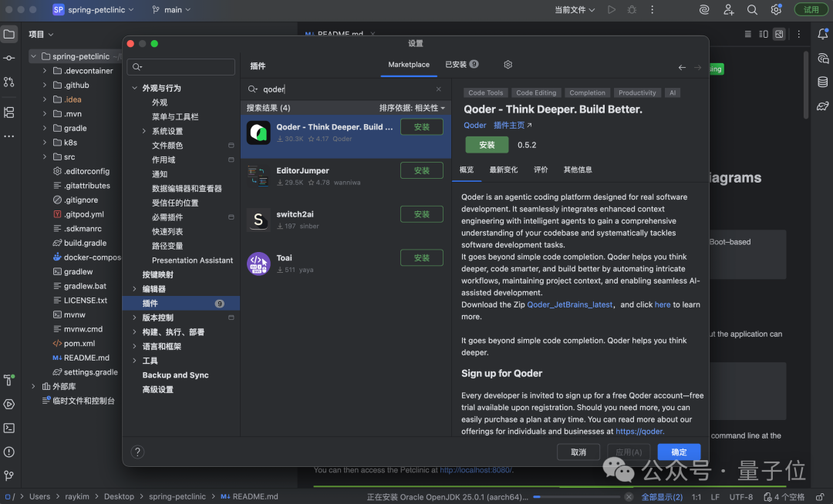This screenshot has height=504, width=833.
Task: Select the 评价 reviews tab
Action: tap(541, 170)
